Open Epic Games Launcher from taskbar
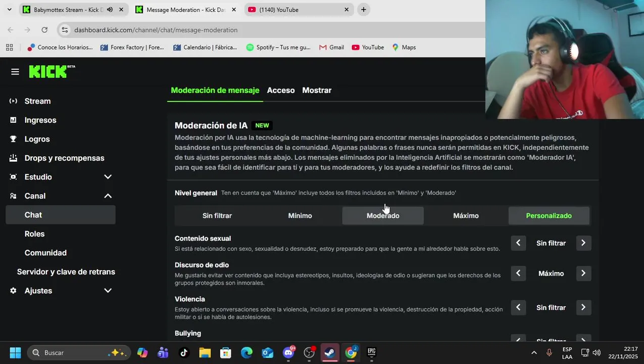This screenshot has height=364, width=644. point(371,352)
